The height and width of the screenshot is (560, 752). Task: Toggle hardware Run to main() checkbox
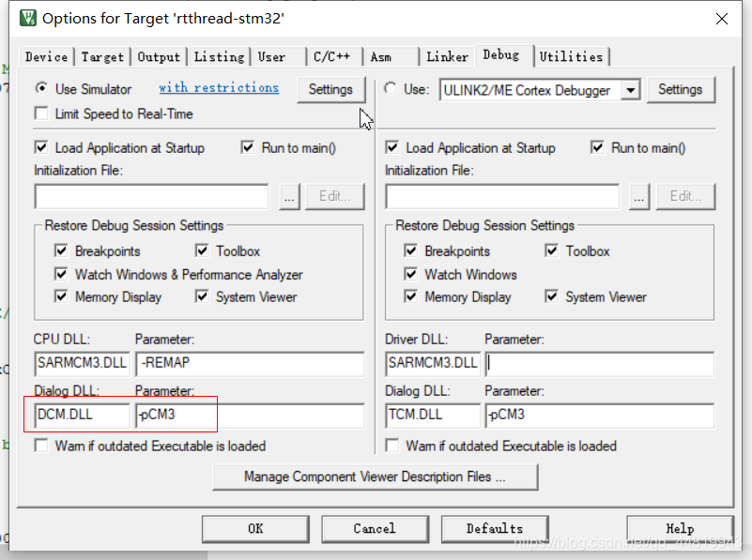(x=597, y=147)
